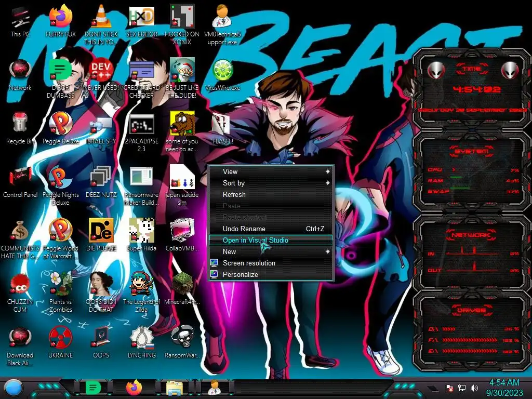Open the green document app on taskbar
532x399 pixels.
pos(94,388)
